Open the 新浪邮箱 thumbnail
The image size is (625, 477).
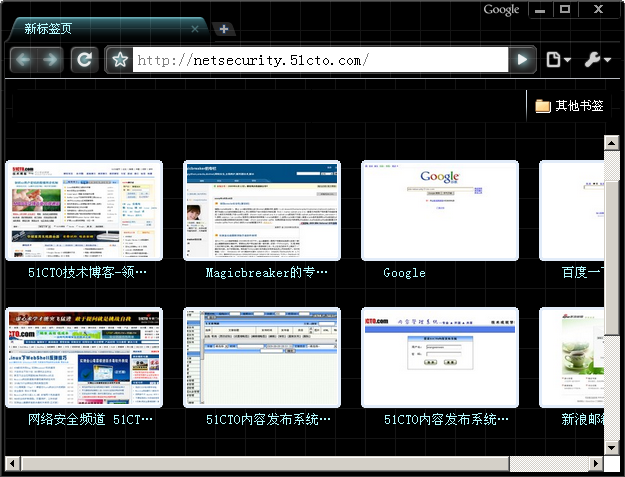click(572, 357)
